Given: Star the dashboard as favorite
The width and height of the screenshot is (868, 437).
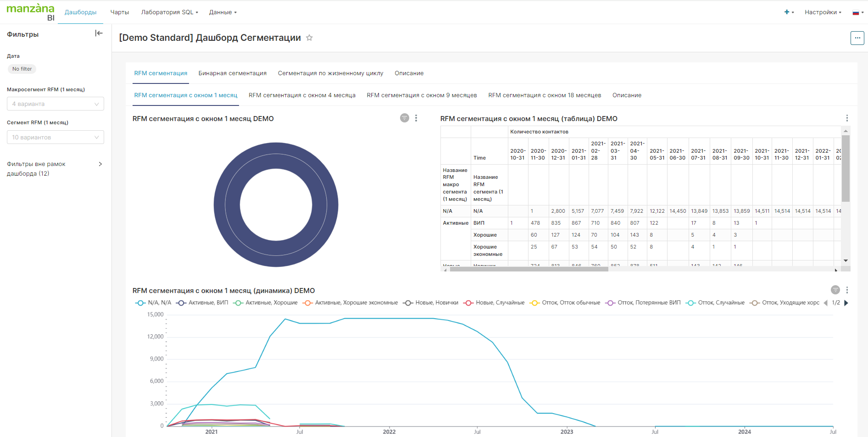Looking at the screenshot, I should pos(309,38).
